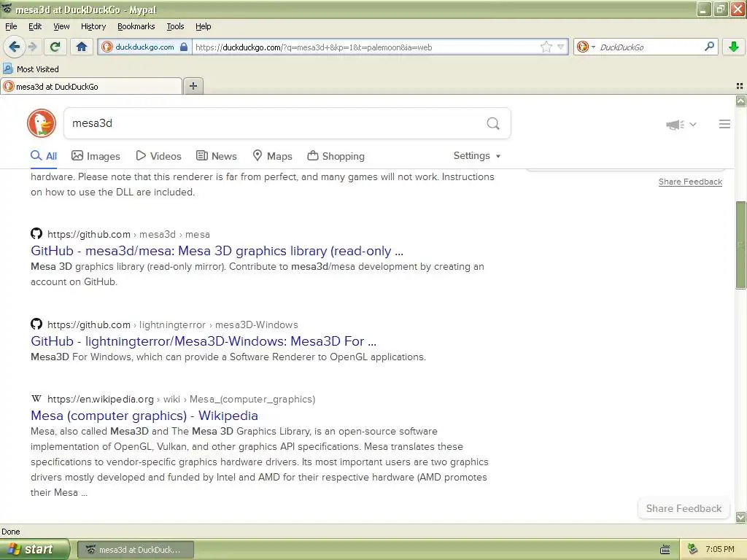Click the system tray network icon

point(692,549)
